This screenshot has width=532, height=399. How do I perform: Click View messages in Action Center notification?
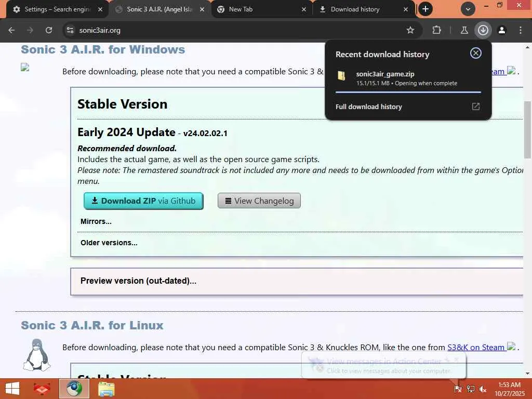pyautogui.click(x=384, y=365)
